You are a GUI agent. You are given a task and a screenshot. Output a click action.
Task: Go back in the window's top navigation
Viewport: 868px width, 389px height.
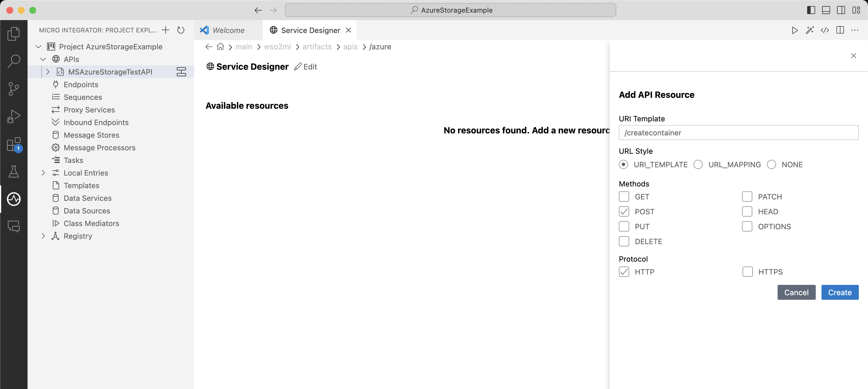[258, 10]
